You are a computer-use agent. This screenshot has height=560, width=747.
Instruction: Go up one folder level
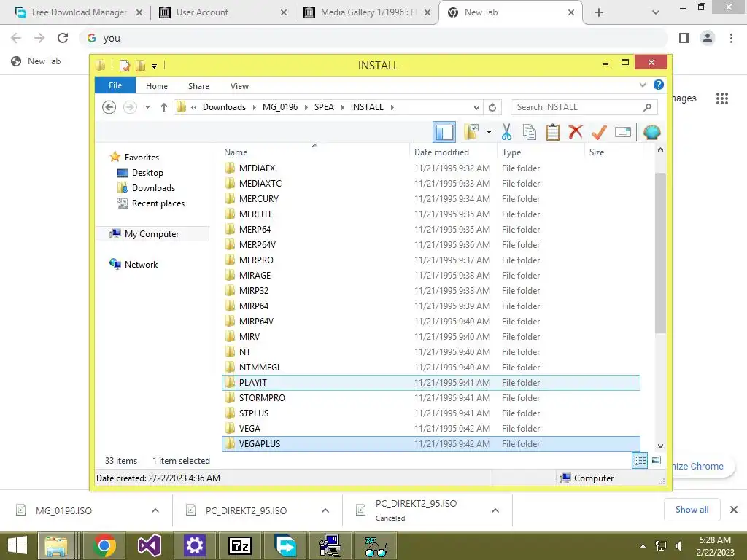[x=164, y=107]
